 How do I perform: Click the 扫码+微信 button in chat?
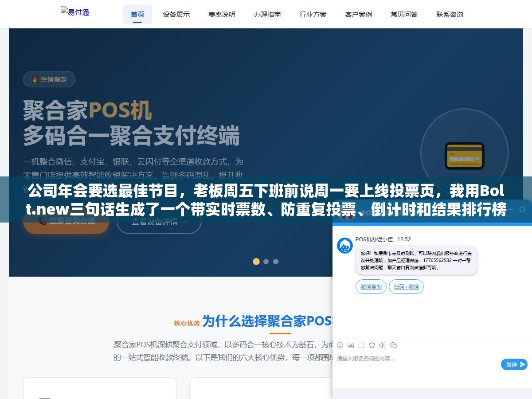coord(407,287)
